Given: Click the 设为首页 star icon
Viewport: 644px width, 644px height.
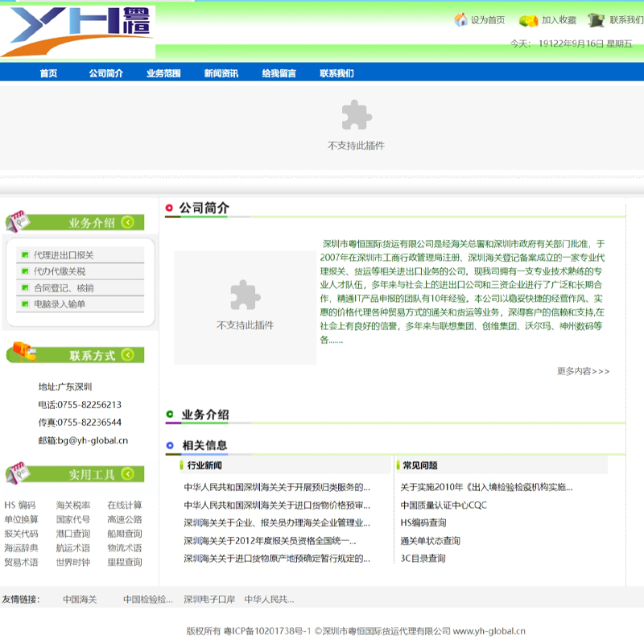Looking at the screenshot, I should [x=459, y=20].
